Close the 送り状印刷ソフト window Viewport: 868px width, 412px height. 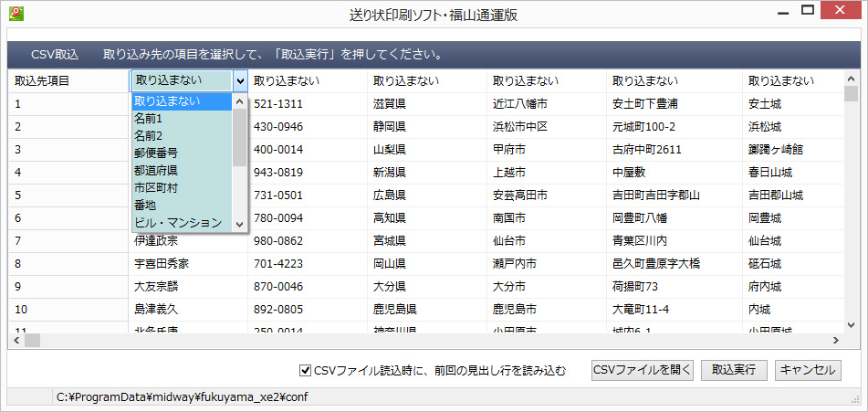click(x=840, y=11)
